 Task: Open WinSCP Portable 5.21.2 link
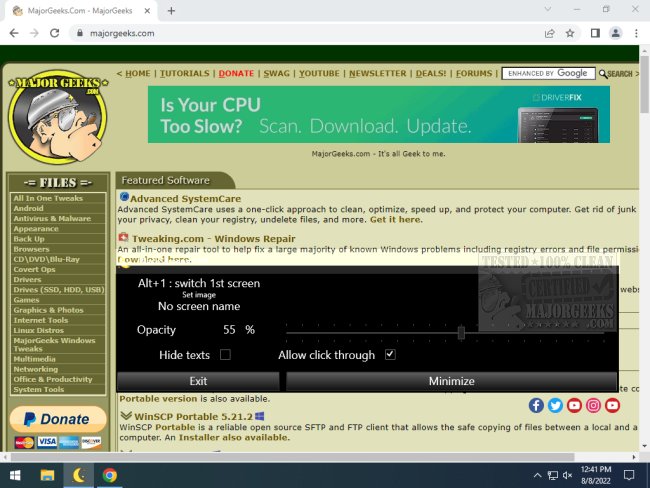193,416
